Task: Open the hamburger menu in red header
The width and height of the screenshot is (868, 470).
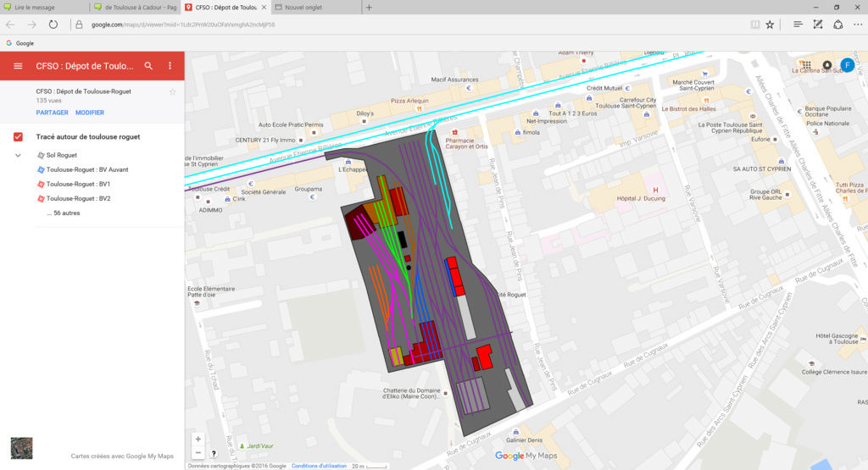Action: click(18, 66)
